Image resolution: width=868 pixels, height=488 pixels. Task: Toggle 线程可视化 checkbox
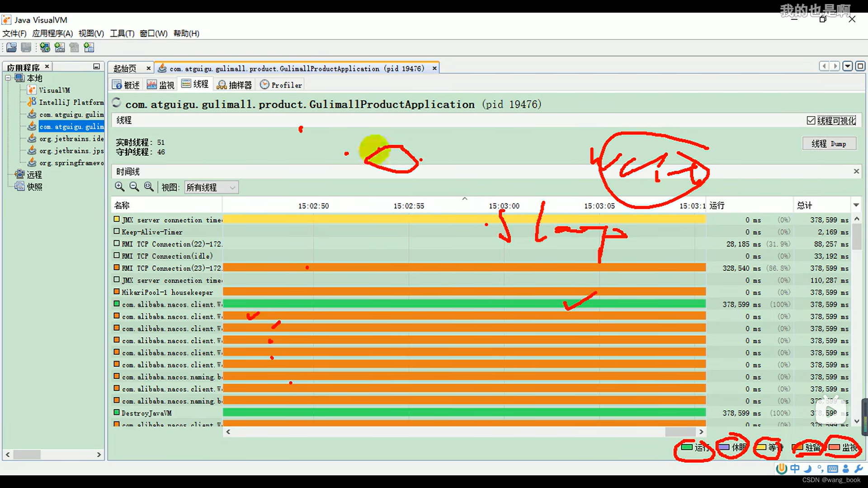pos(811,121)
